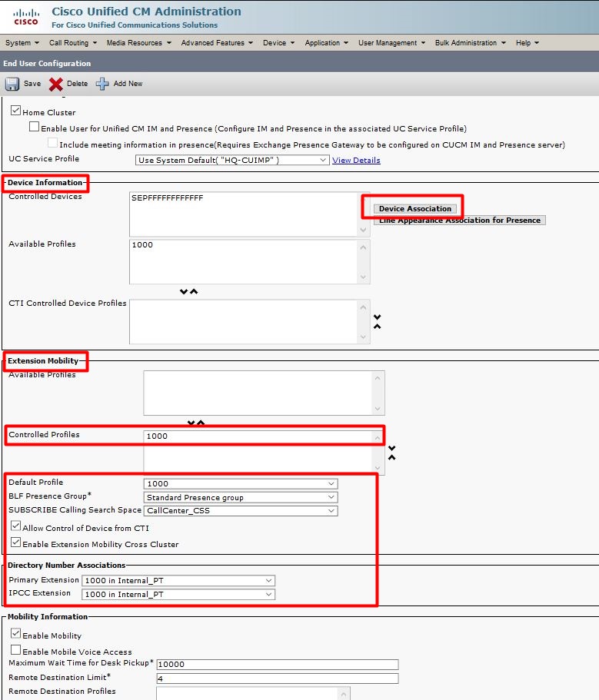Toggle Include meeting information in presence checkbox

(x=52, y=143)
